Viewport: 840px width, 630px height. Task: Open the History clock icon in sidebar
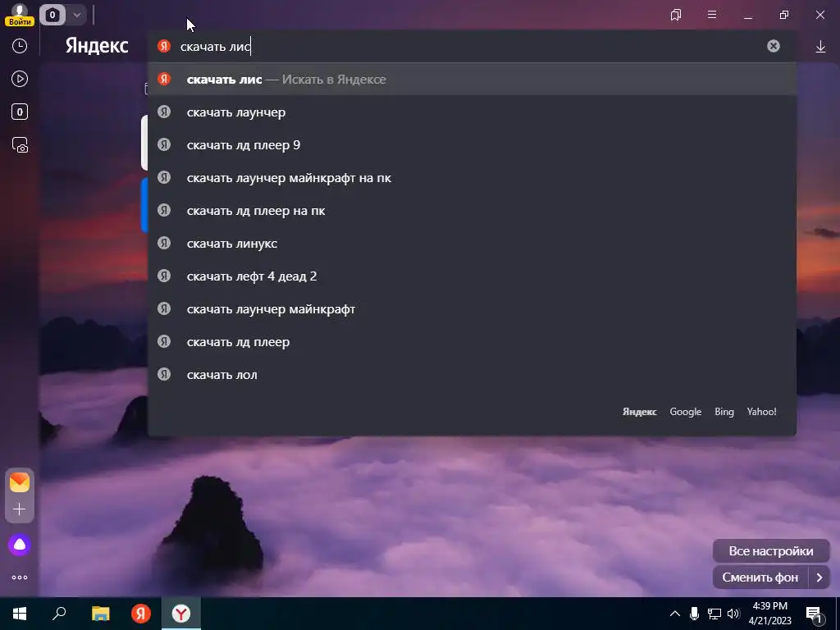tap(20, 46)
